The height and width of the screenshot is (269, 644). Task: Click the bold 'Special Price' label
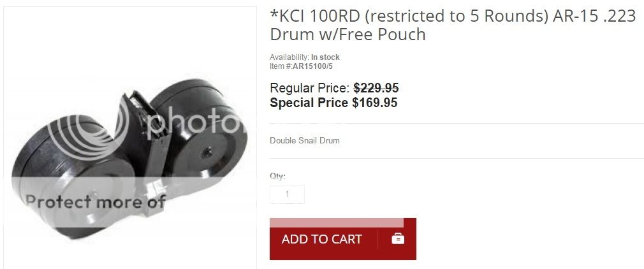click(309, 103)
